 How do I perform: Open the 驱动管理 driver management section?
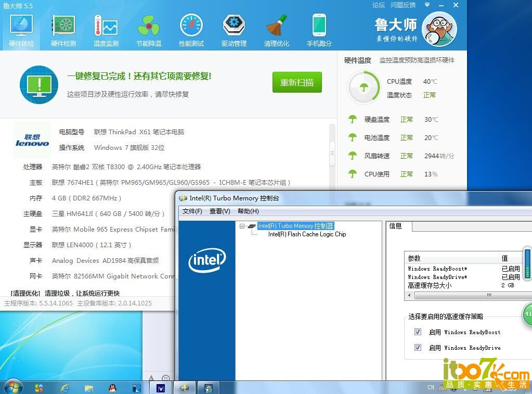234,31
